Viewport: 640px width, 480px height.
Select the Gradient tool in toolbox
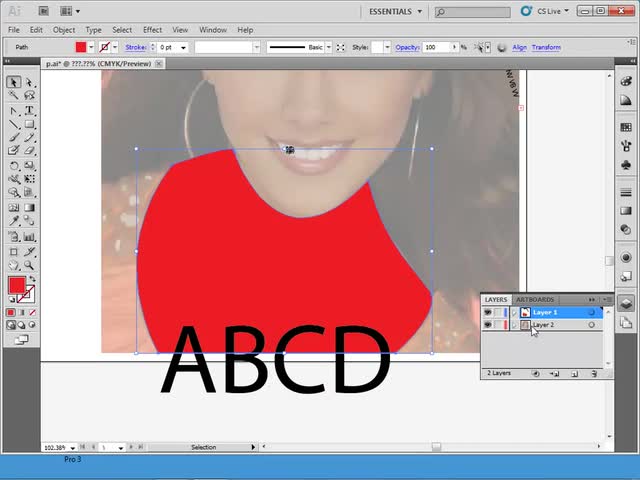[x=29, y=207]
